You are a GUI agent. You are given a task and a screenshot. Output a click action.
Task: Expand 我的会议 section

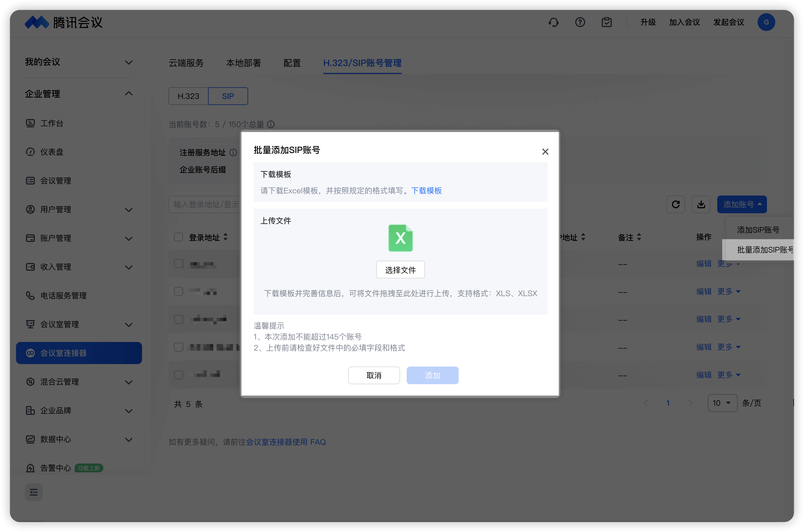(x=129, y=62)
